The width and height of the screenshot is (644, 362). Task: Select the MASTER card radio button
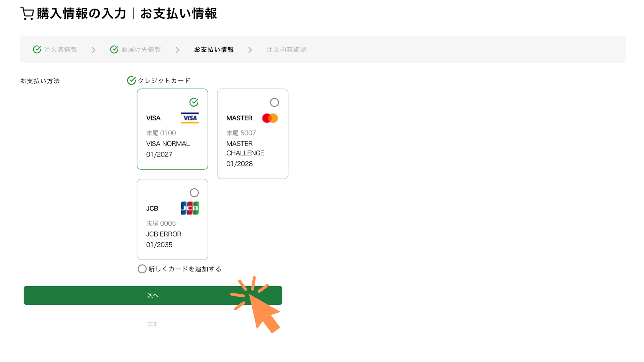274,102
